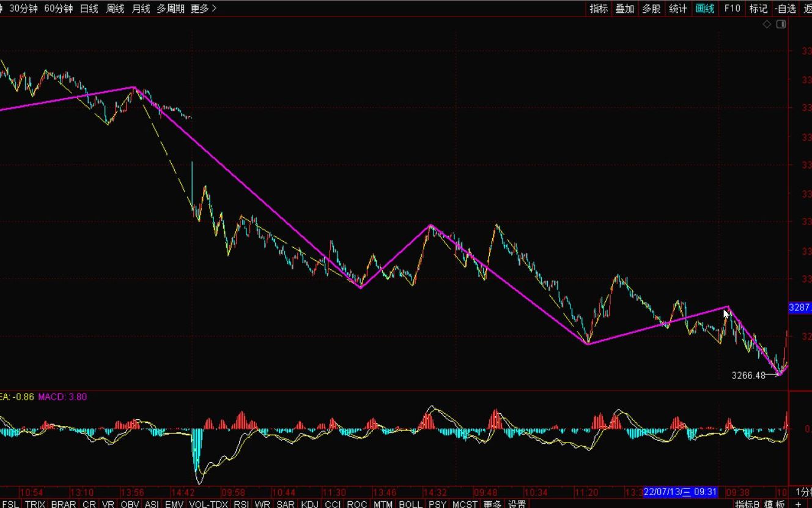Select the MTM indicator tab
812x508 pixels.
pos(383,504)
